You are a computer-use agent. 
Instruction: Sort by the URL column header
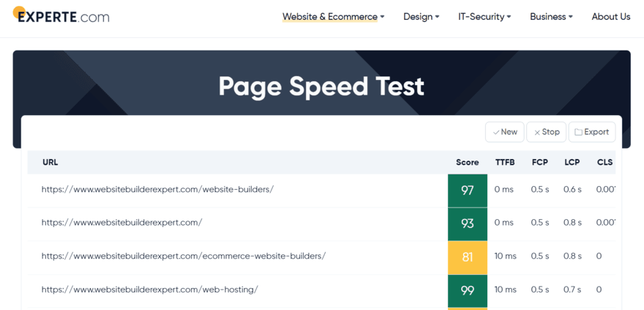(50, 163)
